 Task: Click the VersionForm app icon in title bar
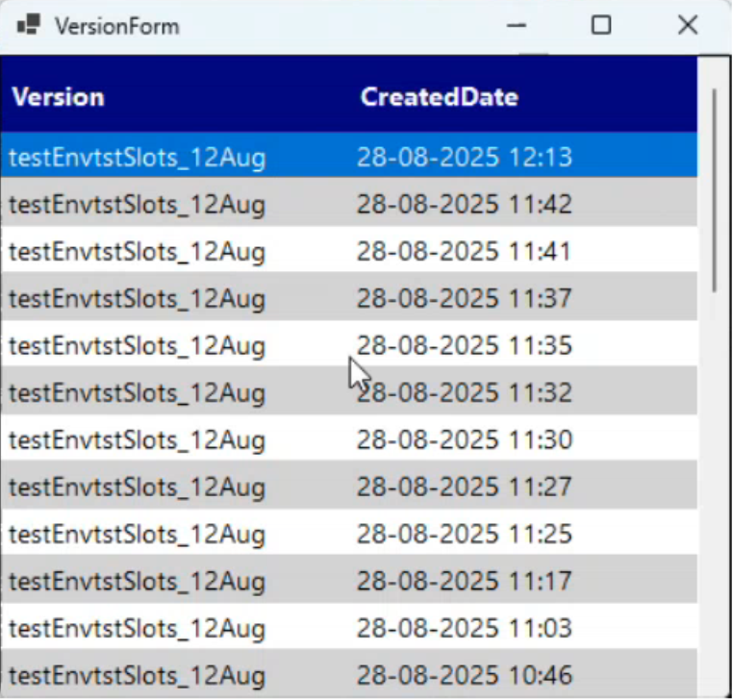click(28, 25)
